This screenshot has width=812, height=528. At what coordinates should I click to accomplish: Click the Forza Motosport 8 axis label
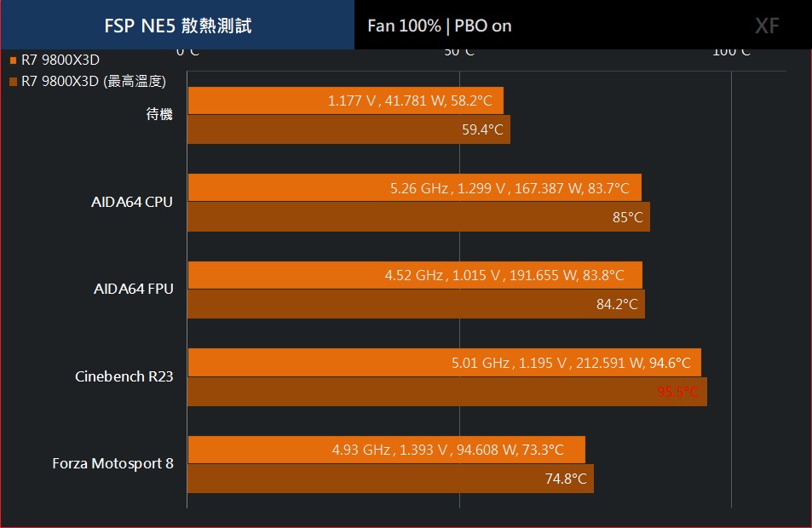112,464
